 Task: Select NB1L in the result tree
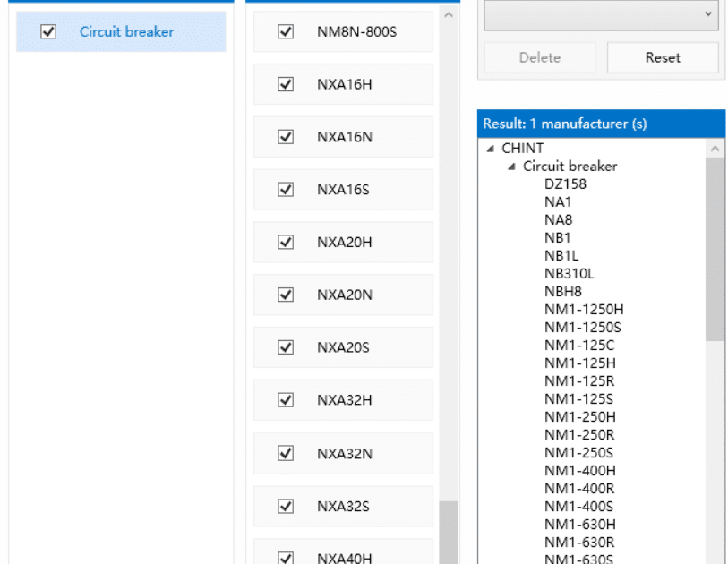[x=561, y=256]
